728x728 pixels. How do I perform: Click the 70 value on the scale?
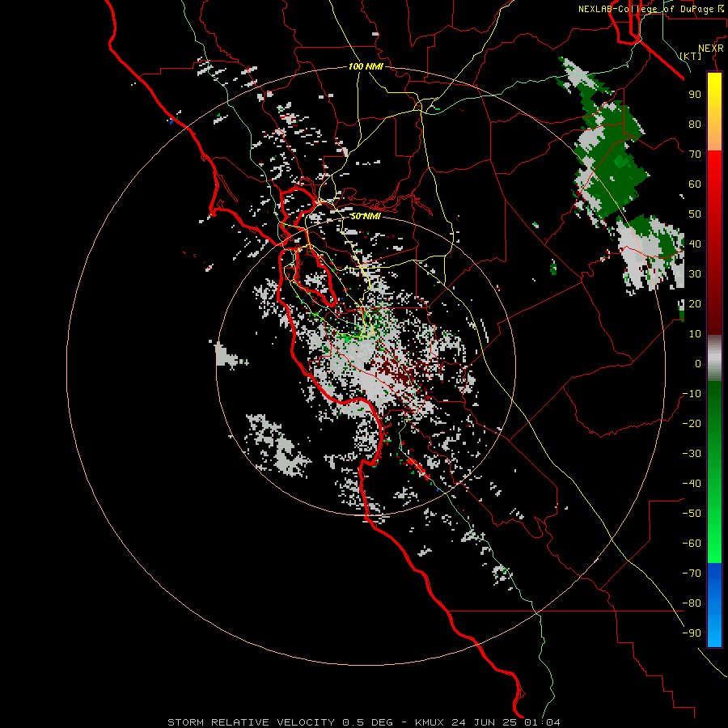pos(695,154)
